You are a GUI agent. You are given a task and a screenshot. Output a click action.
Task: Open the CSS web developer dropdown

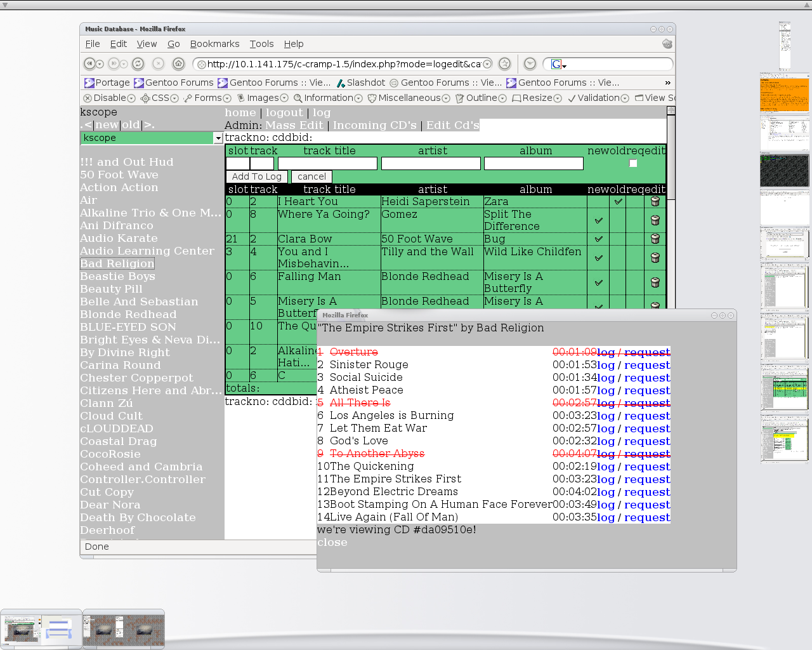(x=159, y=98)
